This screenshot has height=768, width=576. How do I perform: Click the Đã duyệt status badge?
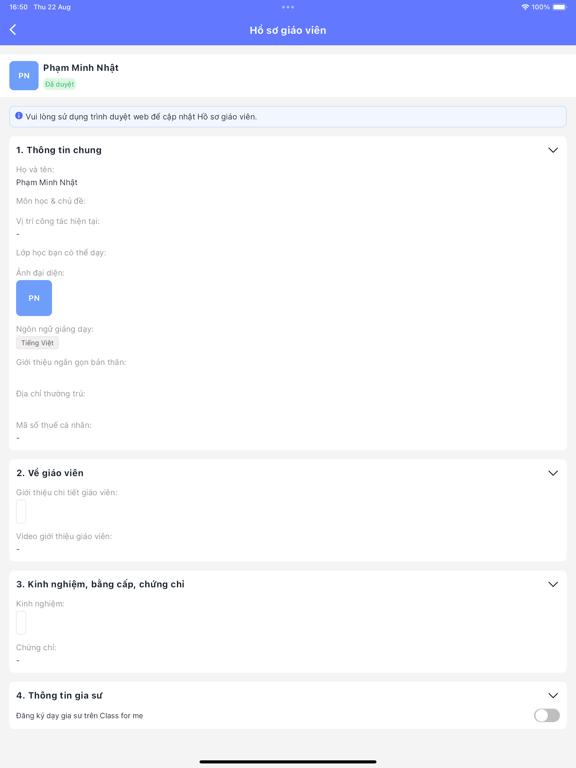coord(60,84)
